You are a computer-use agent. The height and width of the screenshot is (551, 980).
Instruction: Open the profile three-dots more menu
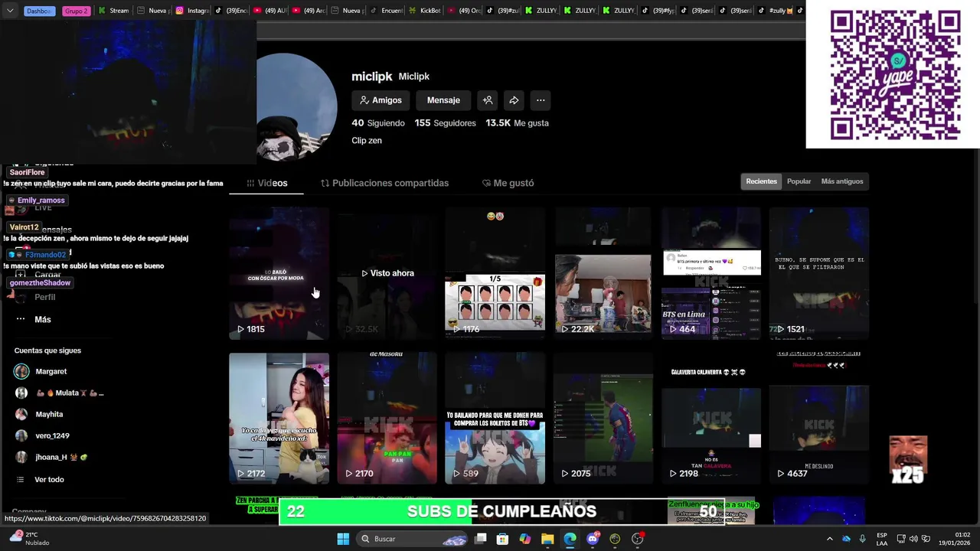(x=541, y=100)
